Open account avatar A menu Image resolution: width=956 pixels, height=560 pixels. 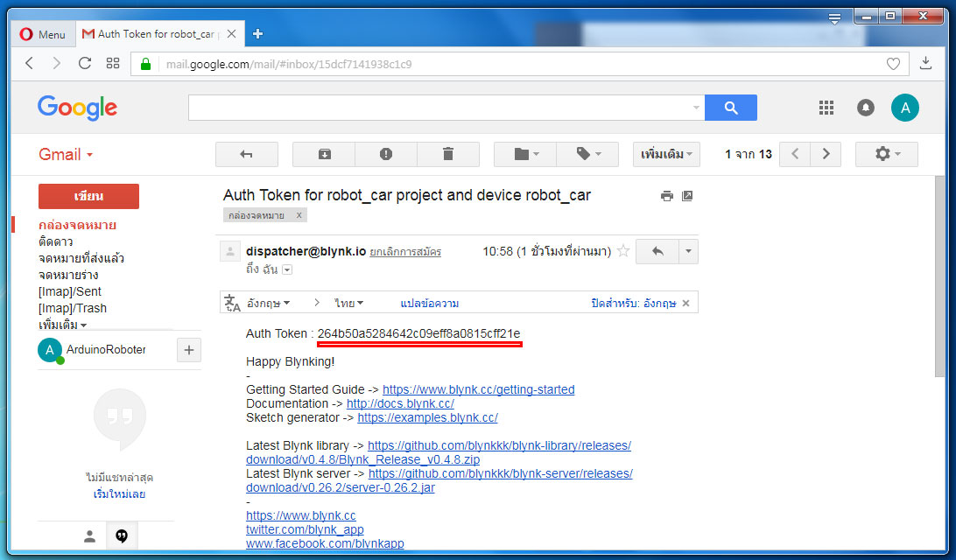905,108
